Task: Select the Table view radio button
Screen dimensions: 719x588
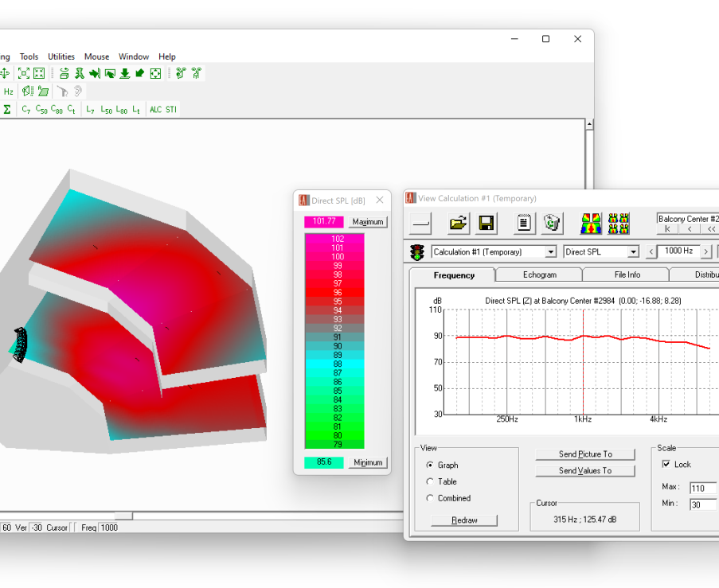Action: 431,481
